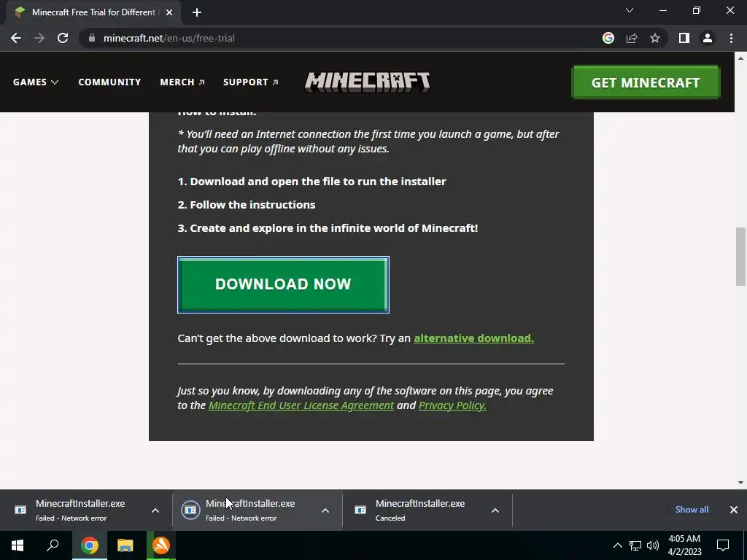Open the taskbar clock and date

coord(684,545)
